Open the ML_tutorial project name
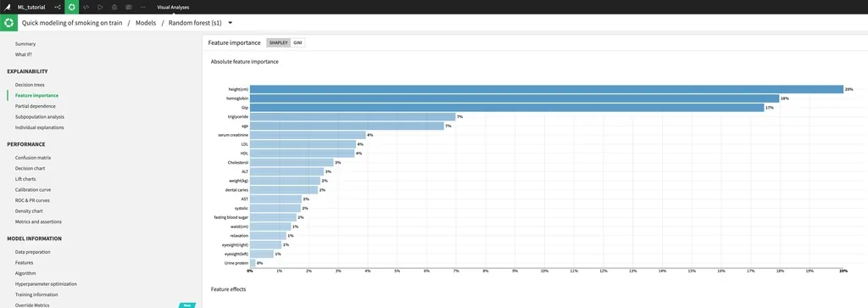The image size is (868, 308). point(31,7)
